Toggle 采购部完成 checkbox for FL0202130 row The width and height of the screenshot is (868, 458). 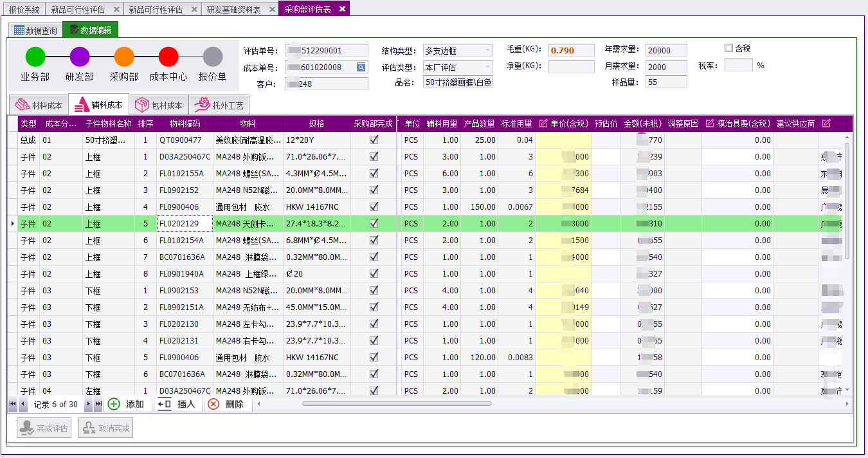click(x=374, y=324)
